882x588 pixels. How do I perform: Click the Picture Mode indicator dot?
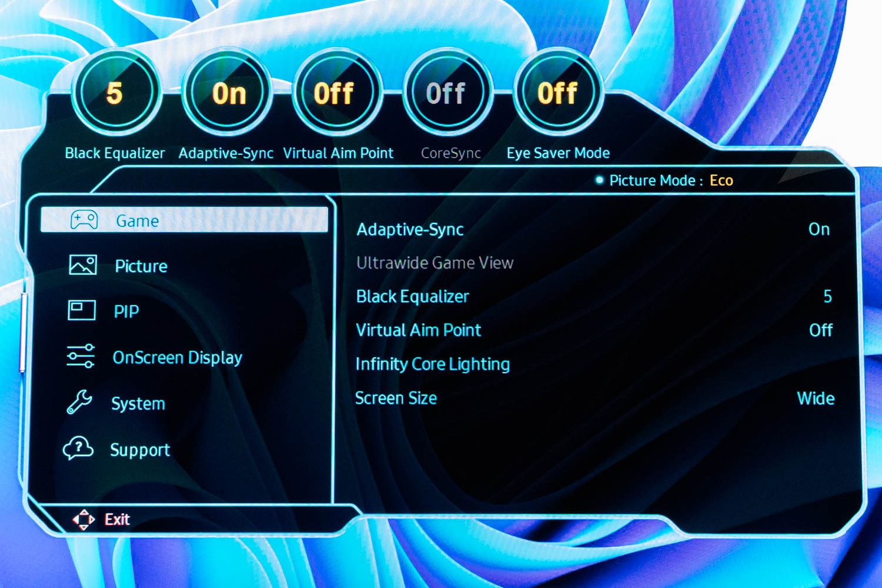(600, 181)
